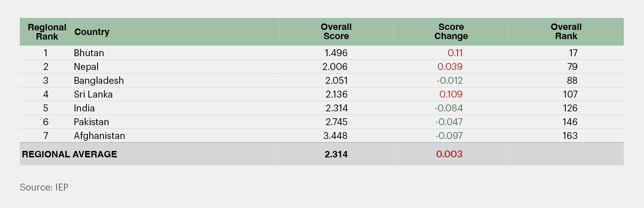The height and width of the screenshot is (208, 644).
Task: Select the Score Change column header
Action: pos(451,32)
